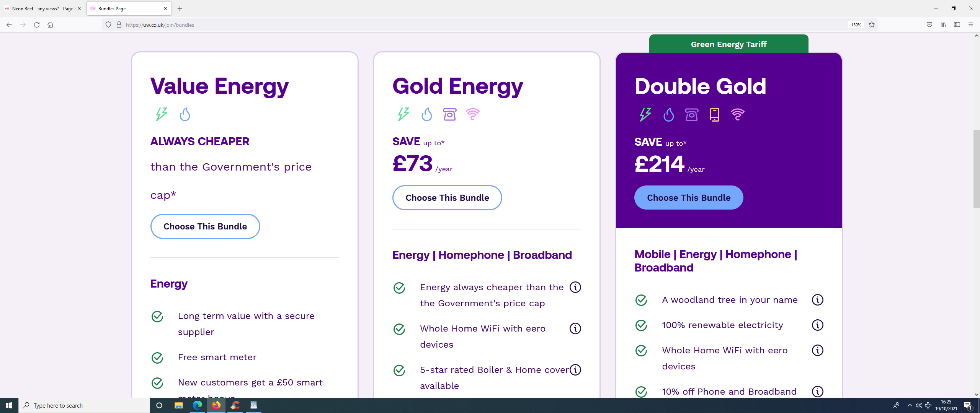
Task: Click the WiFi icon under Gold Energy
Action: (472, 114)
